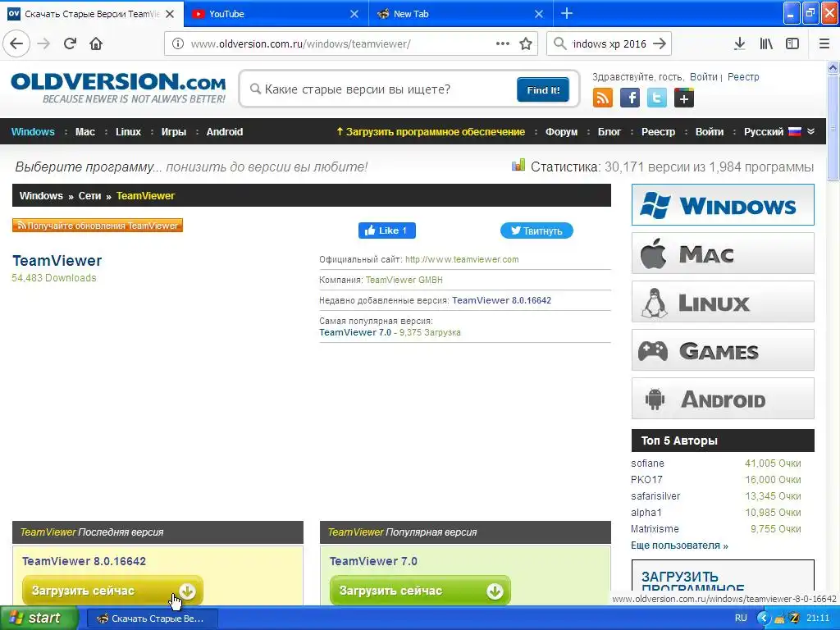Click the search bar magnifier icon
The image size is (840, 630).
point(559,44)
